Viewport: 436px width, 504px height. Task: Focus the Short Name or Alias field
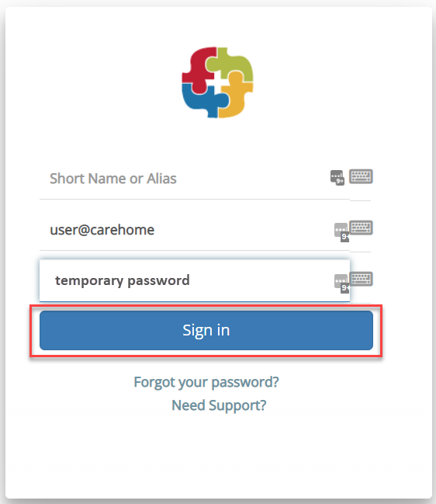[x=195, y=179]
